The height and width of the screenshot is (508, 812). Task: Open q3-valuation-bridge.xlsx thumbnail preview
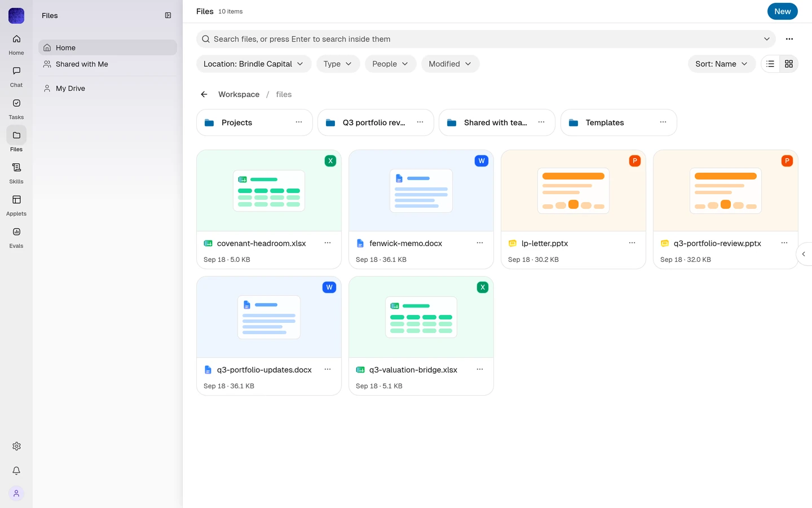coord(421,317)
